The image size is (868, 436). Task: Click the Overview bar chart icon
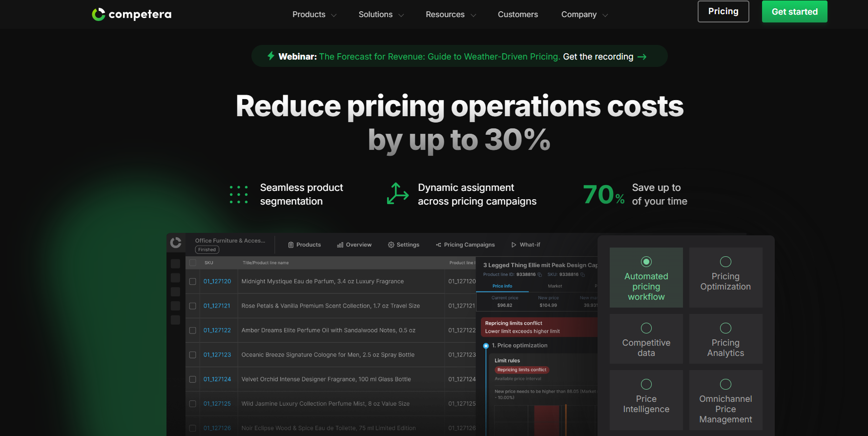340,245
